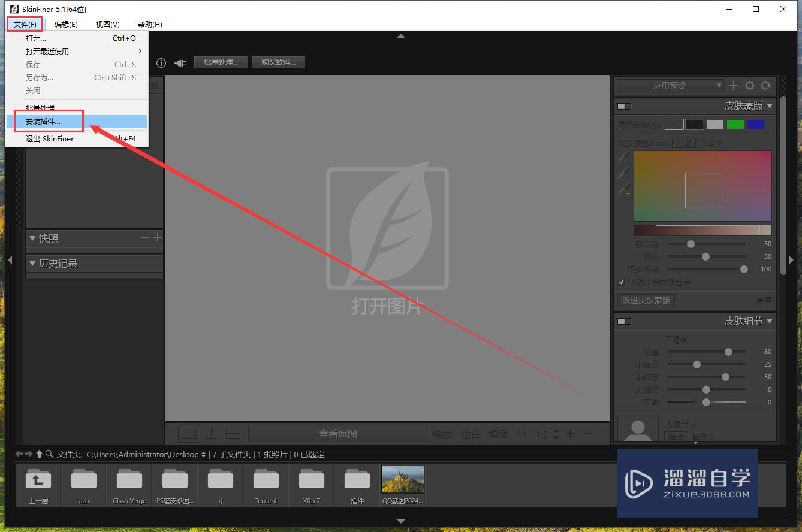
Task: Click the reset circular arrow icon
Action: [766, 86]
